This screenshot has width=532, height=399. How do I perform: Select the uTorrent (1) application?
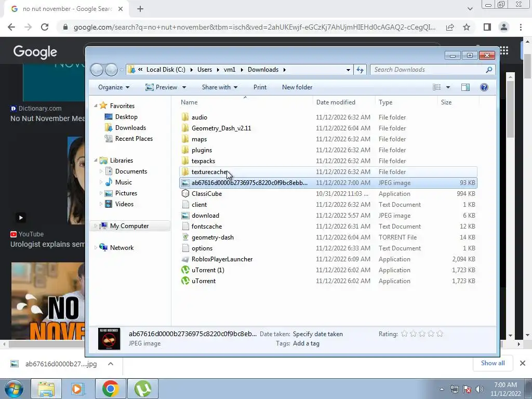click(x=208, y=270)
